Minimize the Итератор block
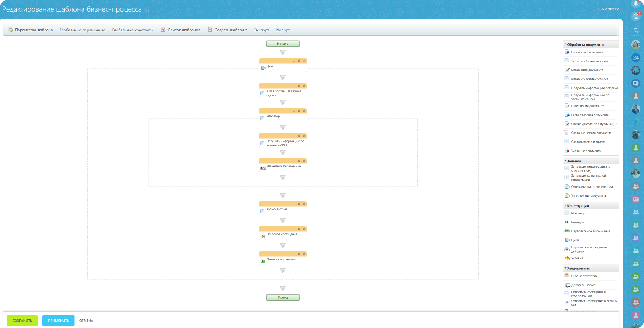644x328 pixels. 294,111
